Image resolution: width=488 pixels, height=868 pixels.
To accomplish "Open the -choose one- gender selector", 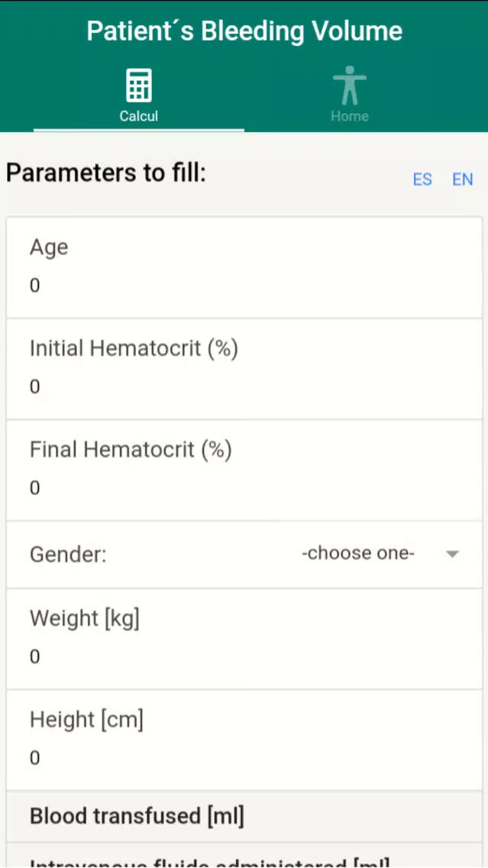I will (x=358, y=553).
